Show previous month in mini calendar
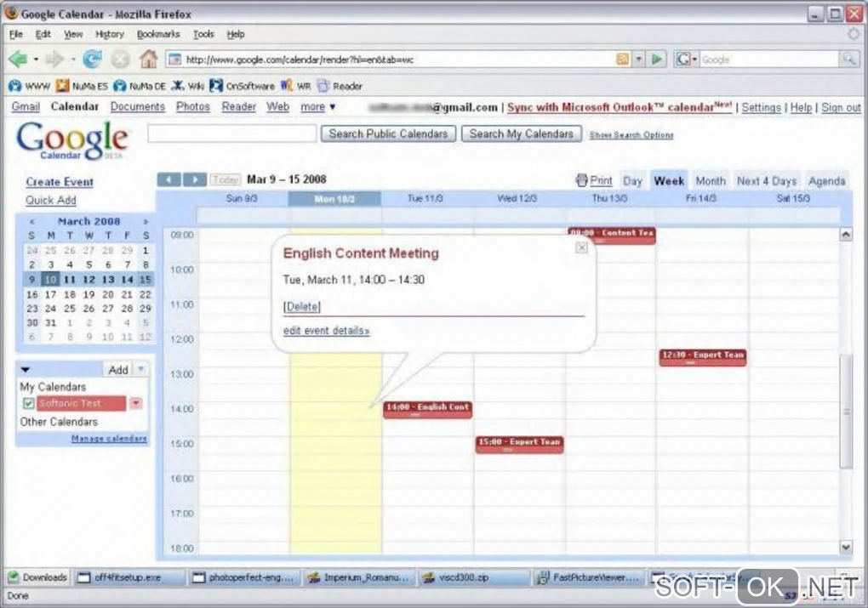This screenshot has height=608, width=868. coord(32,221)
